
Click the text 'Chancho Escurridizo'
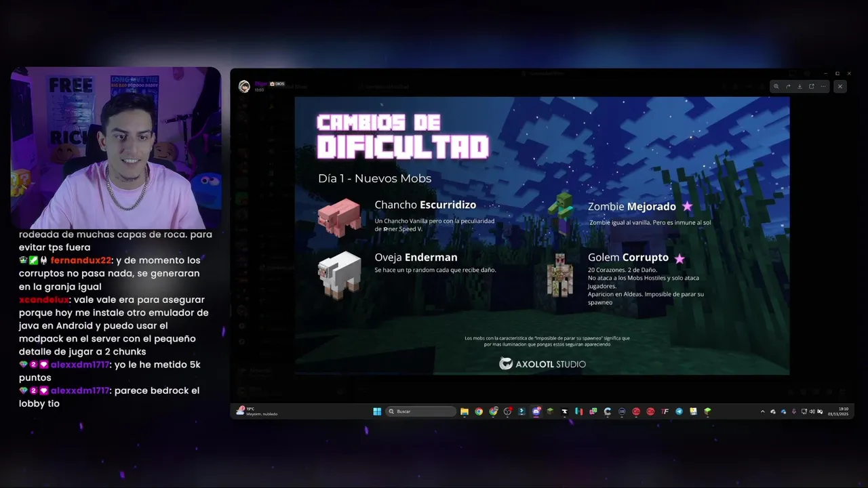(425, 205)
